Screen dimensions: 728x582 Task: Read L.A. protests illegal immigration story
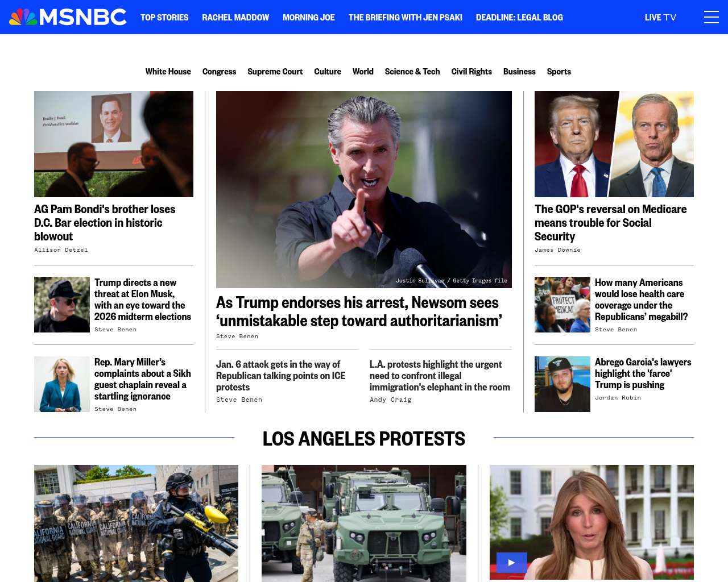tap(440, 376)
